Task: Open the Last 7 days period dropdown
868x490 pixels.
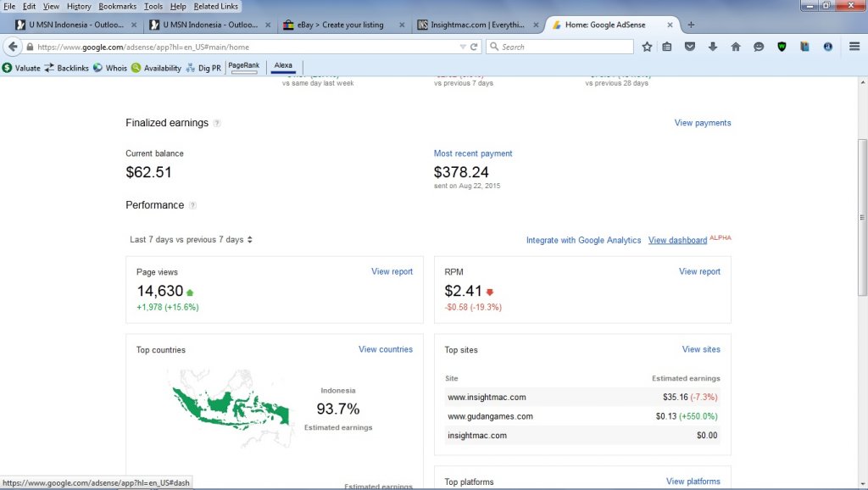Action: 191,240
